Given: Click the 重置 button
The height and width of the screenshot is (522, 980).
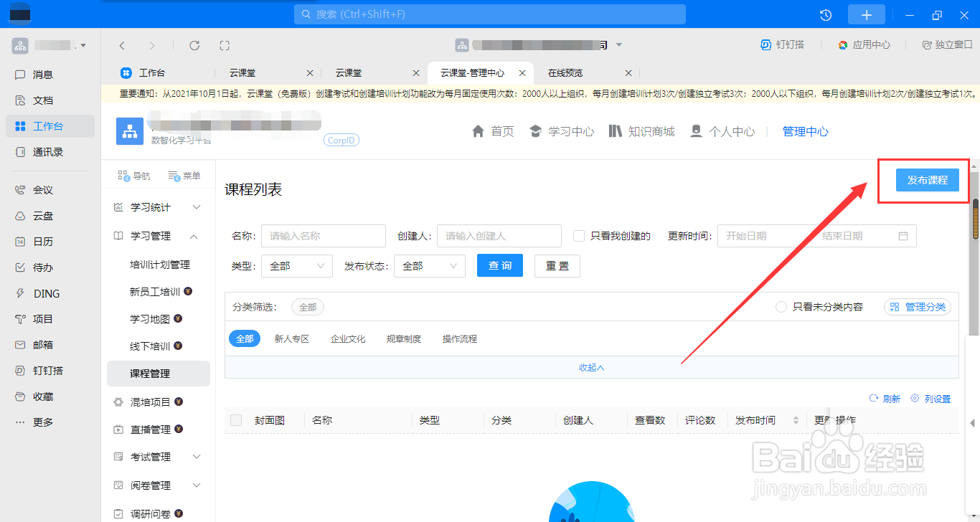Looking at the screenshot, I should (557, 265).
